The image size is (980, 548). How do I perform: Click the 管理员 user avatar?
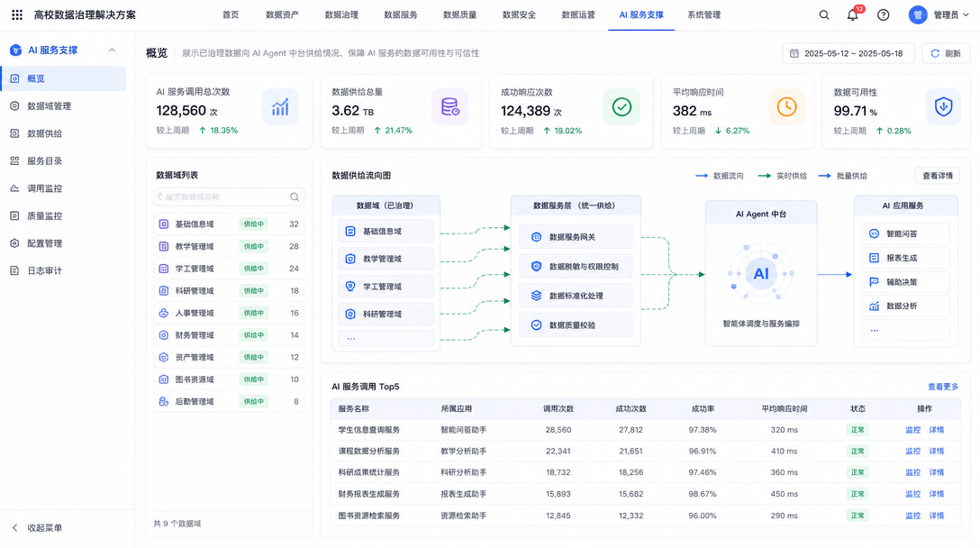tap(918, 15)
